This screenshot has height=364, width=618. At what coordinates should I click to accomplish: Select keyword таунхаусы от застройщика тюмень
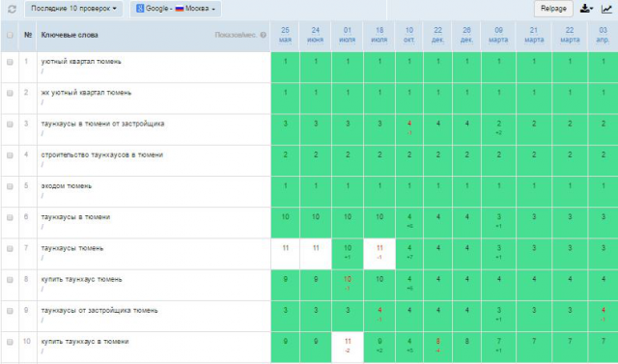99,311
